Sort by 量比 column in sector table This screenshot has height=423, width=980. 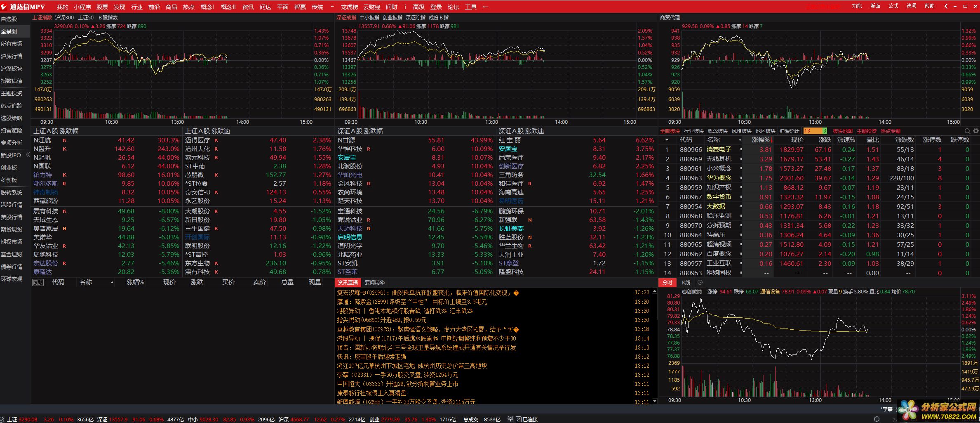coord(872,140)
